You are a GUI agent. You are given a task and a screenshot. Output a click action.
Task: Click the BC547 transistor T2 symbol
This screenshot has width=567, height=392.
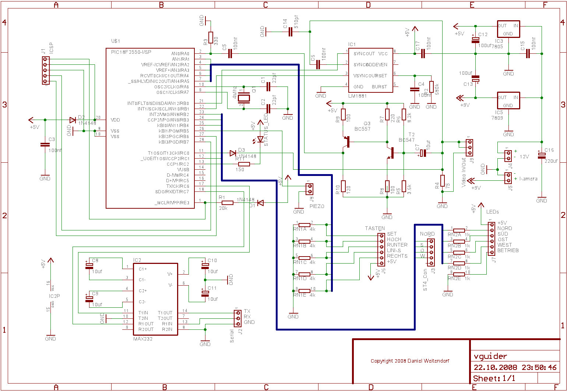(x=390, y=153)
